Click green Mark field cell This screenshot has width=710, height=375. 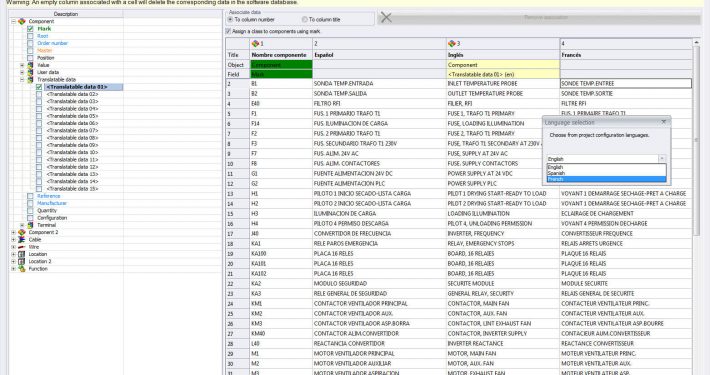281,74
